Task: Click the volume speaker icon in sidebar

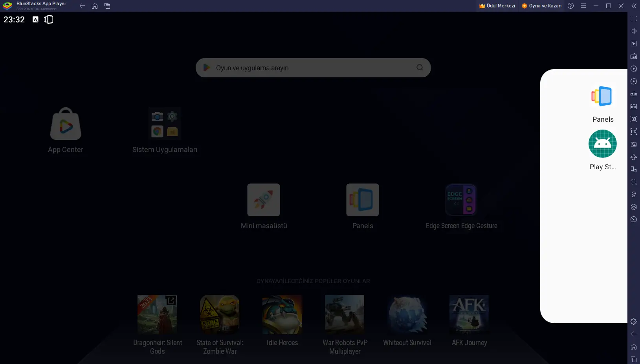Action: point(634,31)
